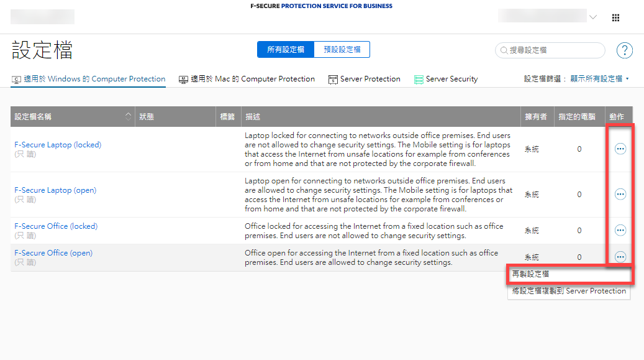Open 設定檔篩選 filter dropdown
Viewport: 644px width, 360px height.
click(x=576, y=79)
